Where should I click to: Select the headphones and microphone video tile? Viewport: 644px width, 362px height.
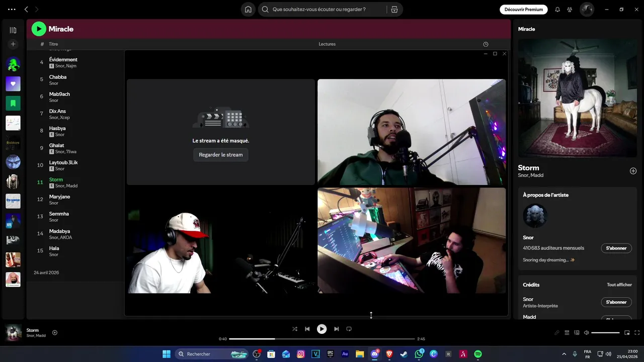click(x=412, y=132)
